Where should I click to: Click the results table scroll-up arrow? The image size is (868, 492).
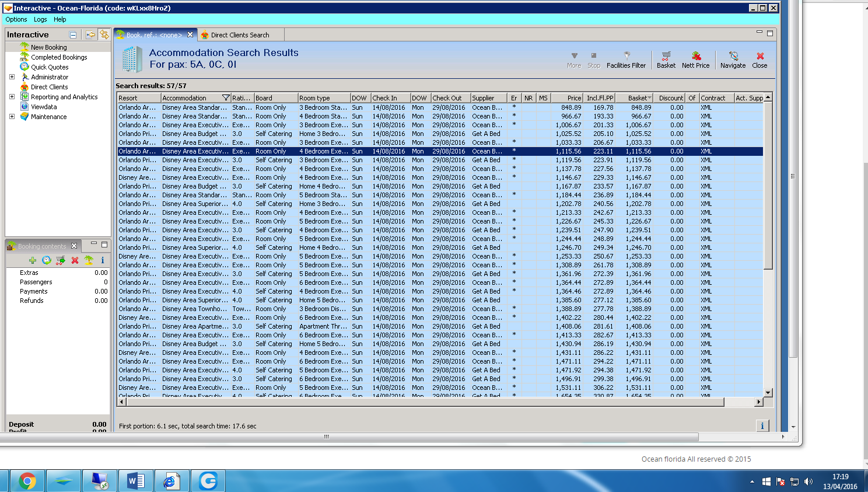coord(768,97)
